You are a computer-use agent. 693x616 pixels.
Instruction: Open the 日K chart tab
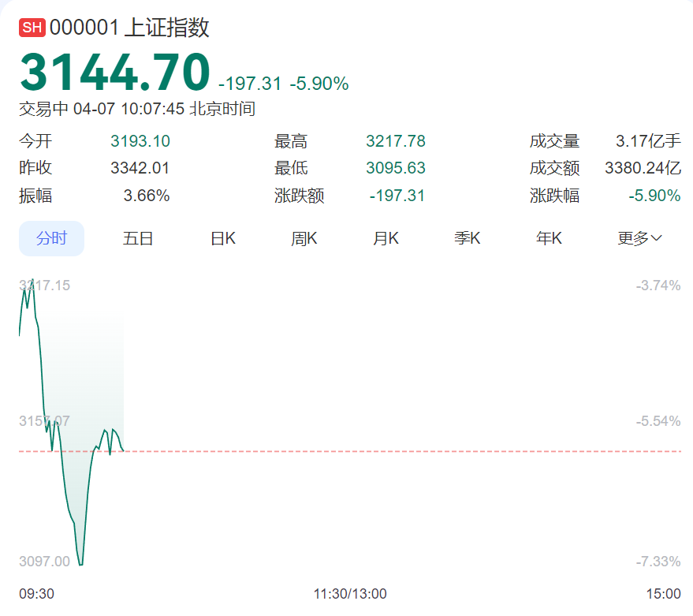pos(223,238)
